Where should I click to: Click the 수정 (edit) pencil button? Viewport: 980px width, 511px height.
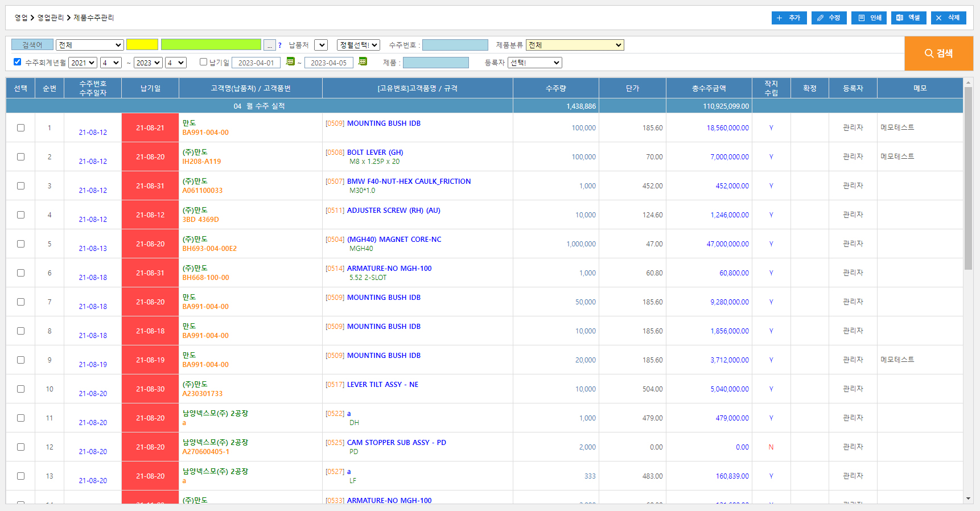pos(829,18)
